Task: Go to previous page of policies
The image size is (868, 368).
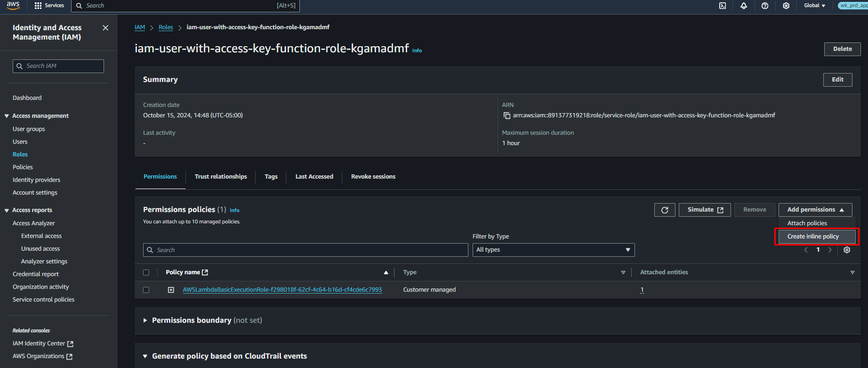Action: pyautogui.click(x=806, y=250)
